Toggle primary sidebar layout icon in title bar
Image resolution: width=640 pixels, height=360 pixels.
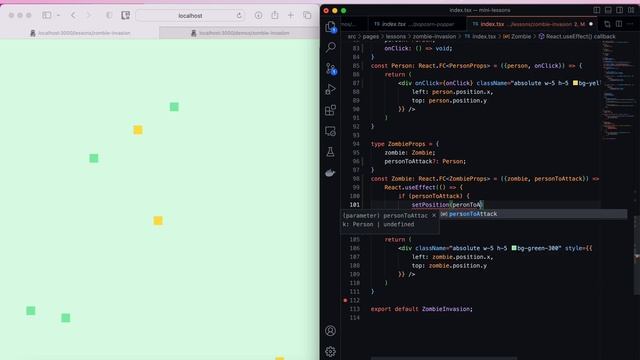[597, 10]
